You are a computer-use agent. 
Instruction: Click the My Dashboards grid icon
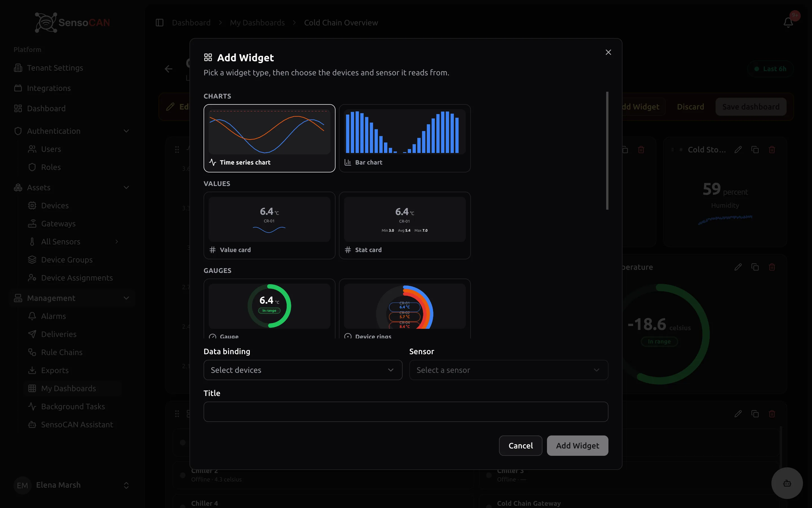tap(32, 388)
